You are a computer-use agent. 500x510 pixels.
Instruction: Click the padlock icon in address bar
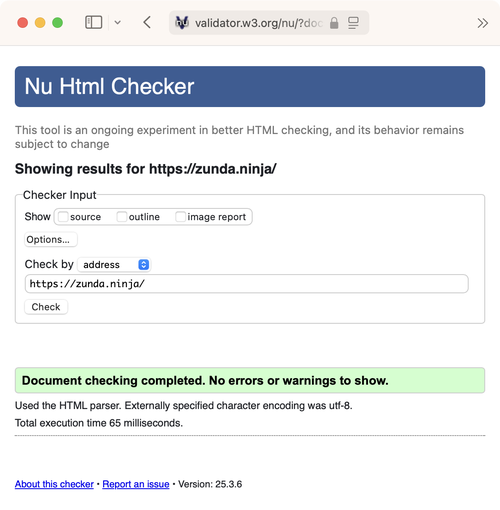tap(334, 23)
